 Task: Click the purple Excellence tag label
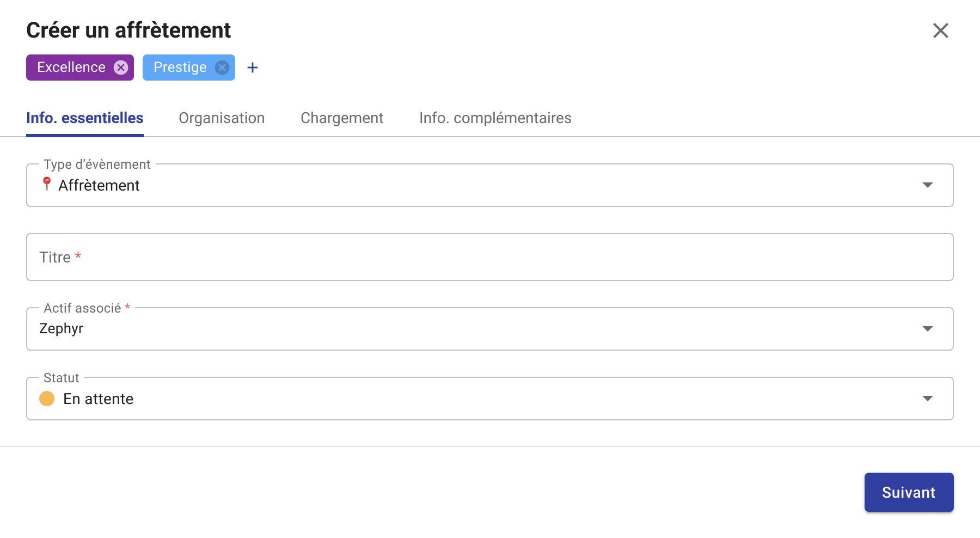71,68
